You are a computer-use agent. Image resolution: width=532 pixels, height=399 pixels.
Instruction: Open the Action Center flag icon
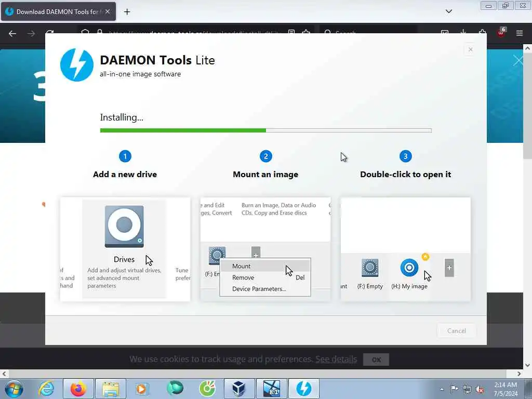[454, 389]
